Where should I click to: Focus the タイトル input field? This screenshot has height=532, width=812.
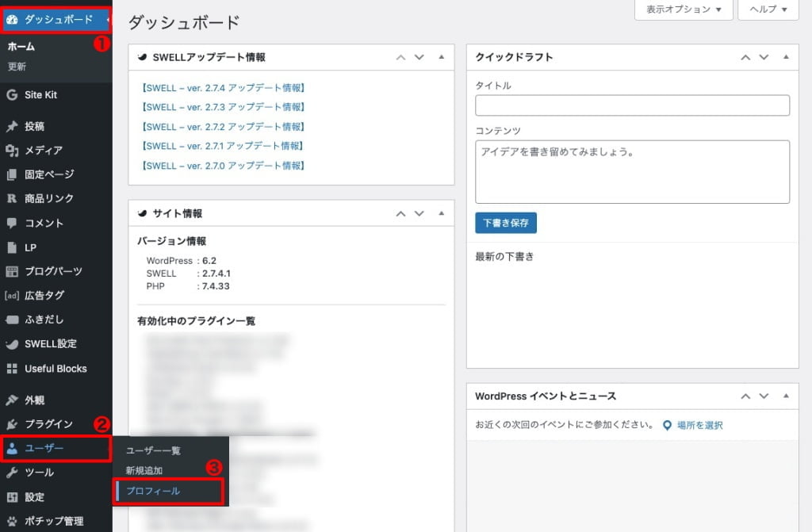point(632,105)
